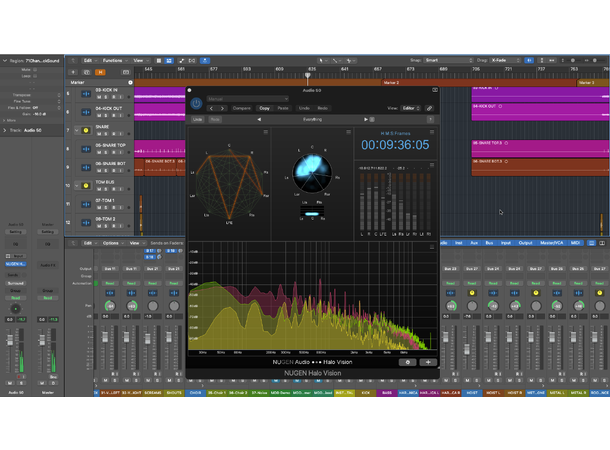Open Setting button on Audio 50 strip
Screen dimensions: 610x450
tap(16, 232)
